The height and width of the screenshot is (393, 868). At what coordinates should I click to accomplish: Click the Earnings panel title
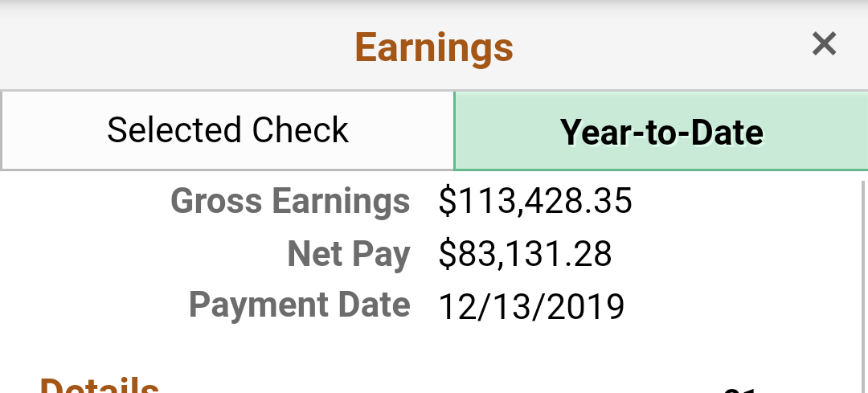[434, 47]
